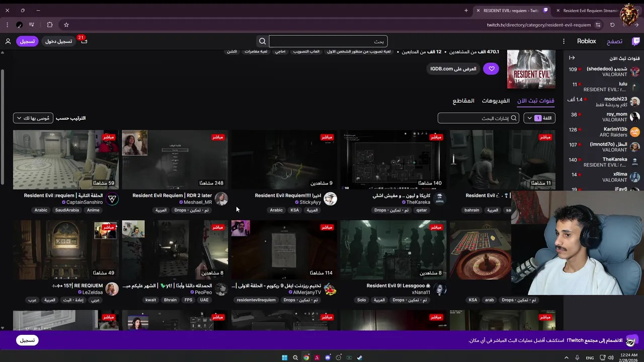Focus the Twitch search (بحث) field
The width and height of the screenshot is (644, 362).
click(328, 41)
